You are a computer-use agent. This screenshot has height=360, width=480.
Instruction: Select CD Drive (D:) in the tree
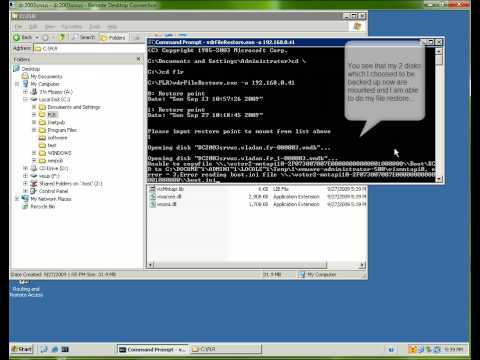(x=54, y=168)
